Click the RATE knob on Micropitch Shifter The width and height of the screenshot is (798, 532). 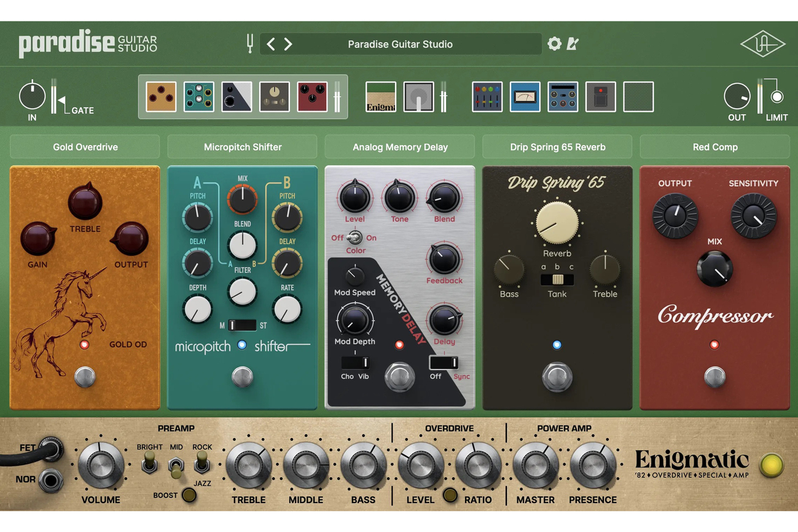287,309
